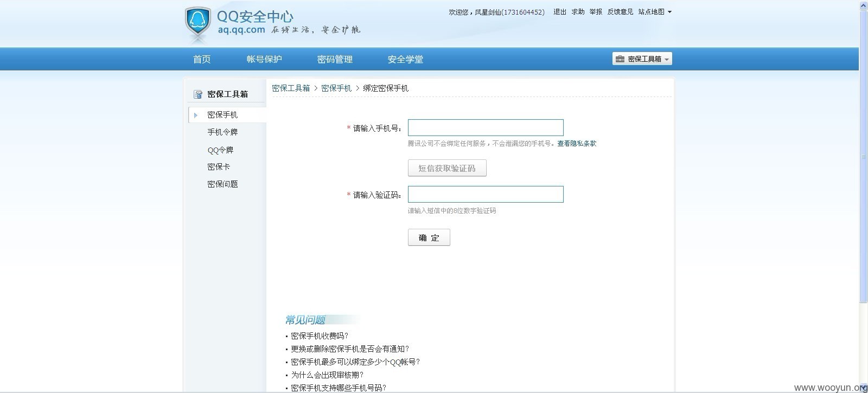Open FAQ 更换或删除密保手机是否会有通知?

(350, 349)
